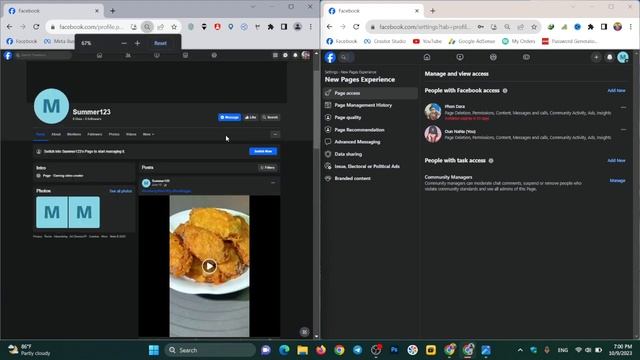The width and height of the screenshot is (640, 360).
Task: Select Page access in settings sidebar
Action: 371,93
